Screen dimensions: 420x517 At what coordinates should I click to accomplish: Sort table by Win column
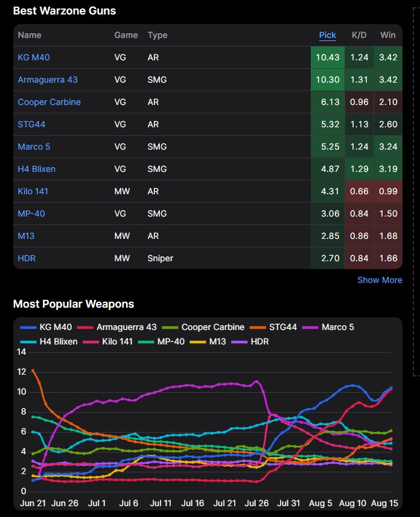(387, 35)
